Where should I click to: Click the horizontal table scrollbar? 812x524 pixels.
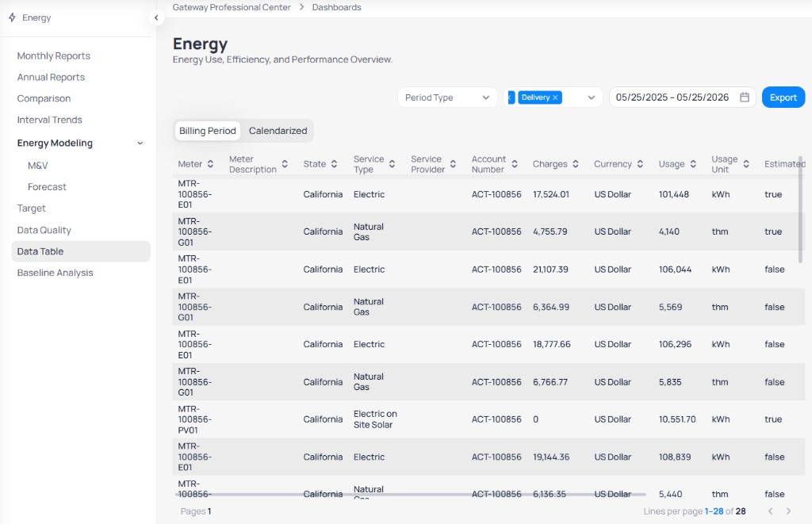(x=412, y=495)
